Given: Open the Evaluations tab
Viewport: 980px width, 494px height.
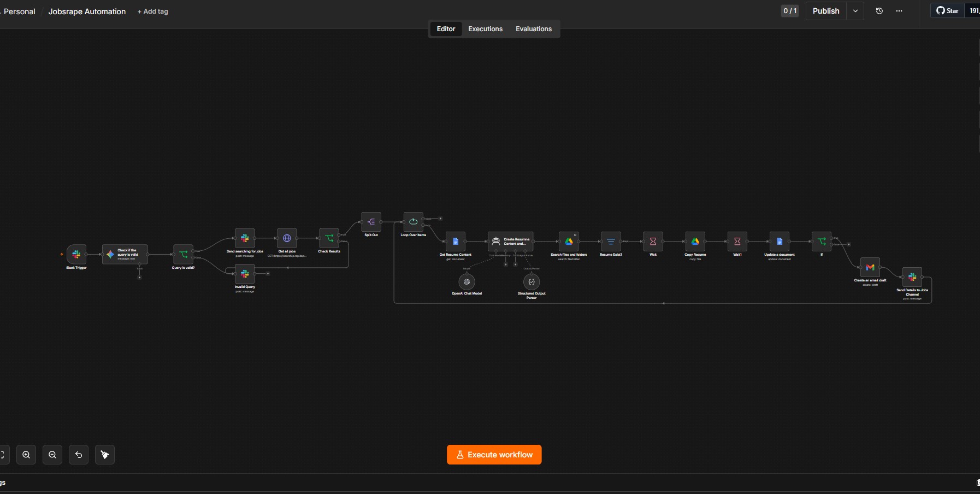Looking at the screenshot, I should [x=534, y=29].
